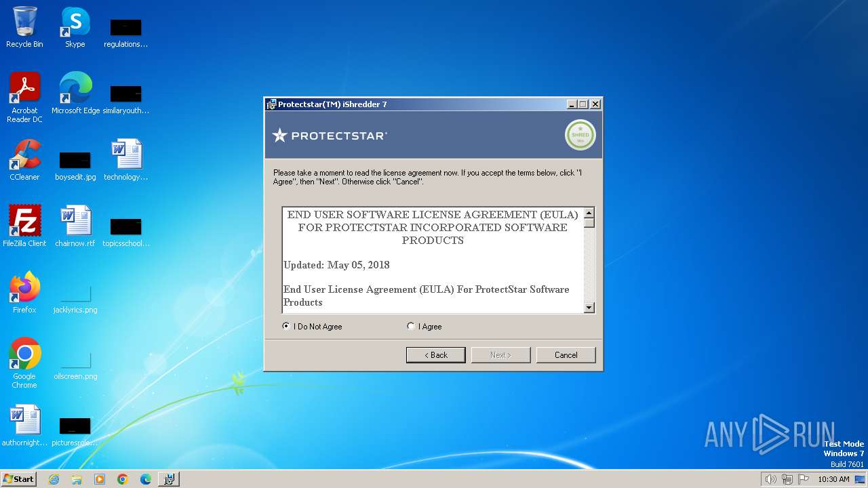
Task: Open Edge from the taskbar
Action: coord(146,479)
